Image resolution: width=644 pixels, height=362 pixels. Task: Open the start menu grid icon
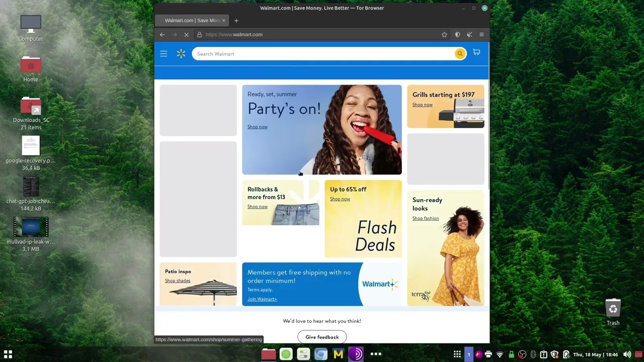[x=8, y=354]
